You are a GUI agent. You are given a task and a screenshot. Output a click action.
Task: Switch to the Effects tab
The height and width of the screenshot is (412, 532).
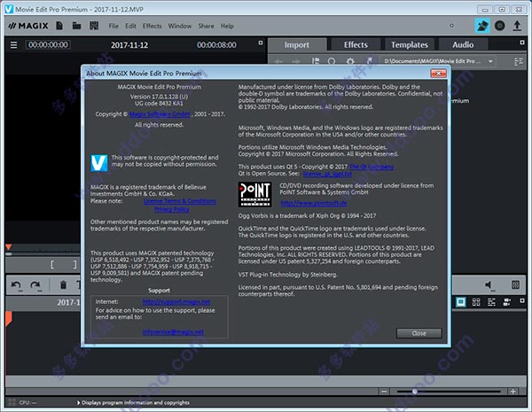(356, 45)
